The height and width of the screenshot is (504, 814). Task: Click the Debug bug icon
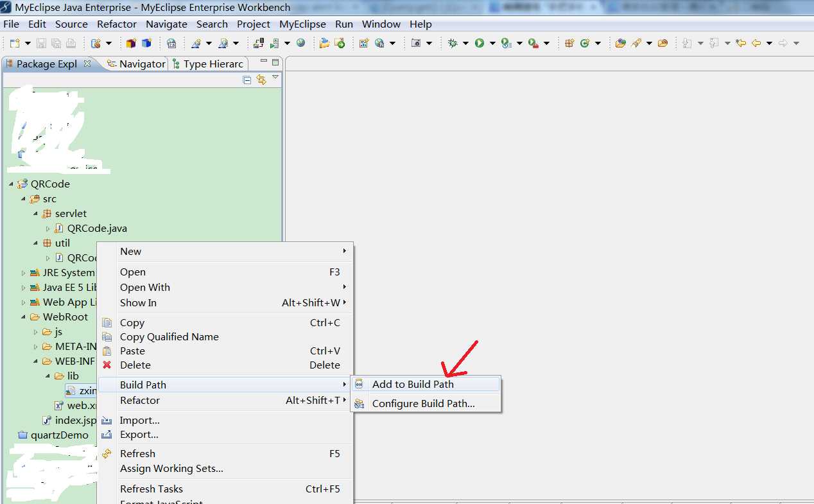453,43
